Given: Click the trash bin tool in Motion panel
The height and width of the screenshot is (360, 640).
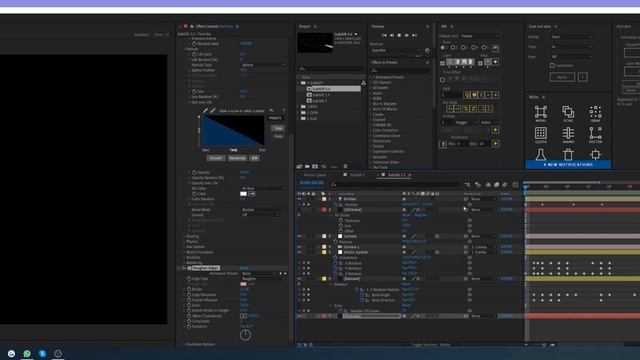Looking at the screenshot, I should [x=568, y=154].
